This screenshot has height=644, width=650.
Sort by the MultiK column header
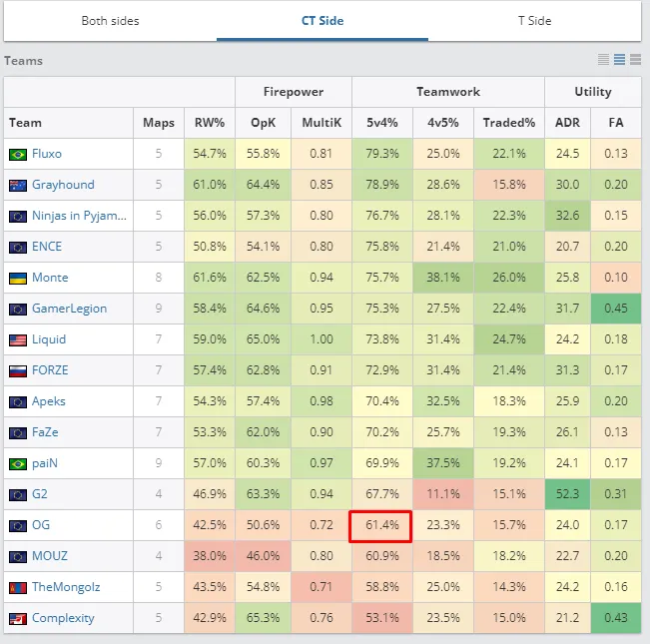tap(322, 123)
